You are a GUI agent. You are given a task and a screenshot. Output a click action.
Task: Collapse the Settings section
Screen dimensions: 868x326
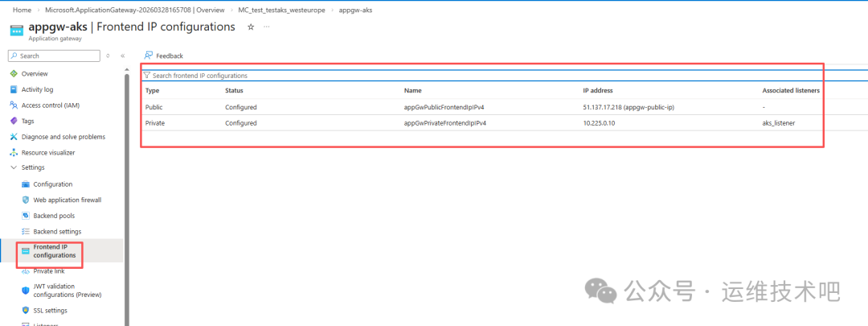[14, 167]
